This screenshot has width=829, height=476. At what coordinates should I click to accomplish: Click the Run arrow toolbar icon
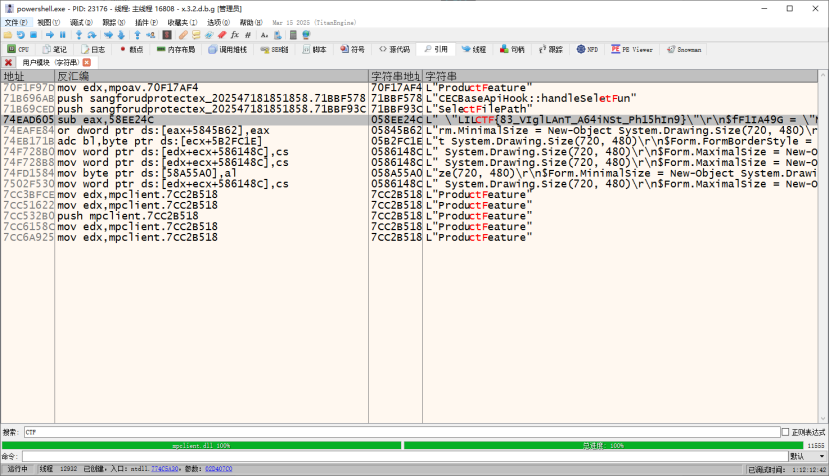click(x=52, y=34)
